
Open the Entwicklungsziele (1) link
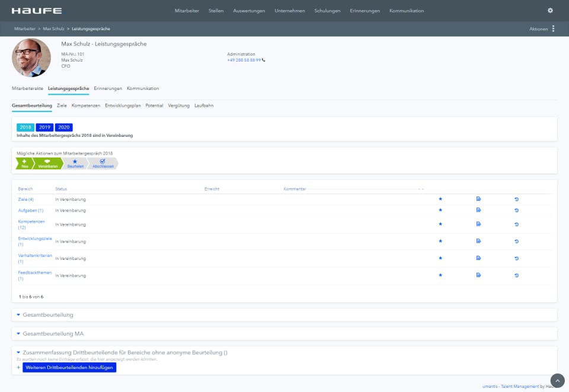coord(35,242)
